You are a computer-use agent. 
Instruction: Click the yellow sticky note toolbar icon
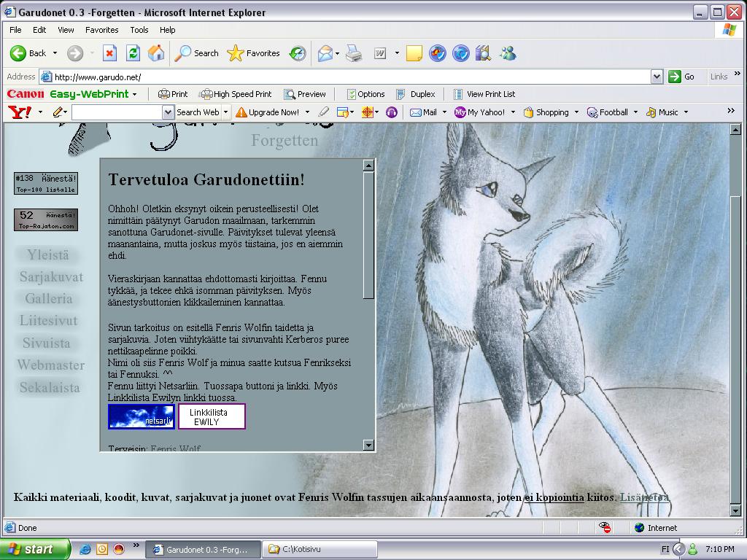(414, 53)
